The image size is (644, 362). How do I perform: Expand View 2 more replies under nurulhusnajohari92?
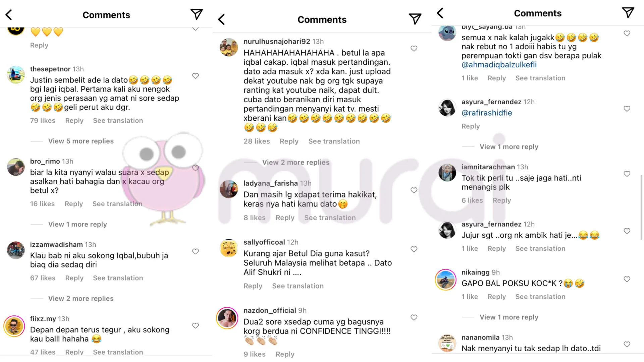click(296, 162)
